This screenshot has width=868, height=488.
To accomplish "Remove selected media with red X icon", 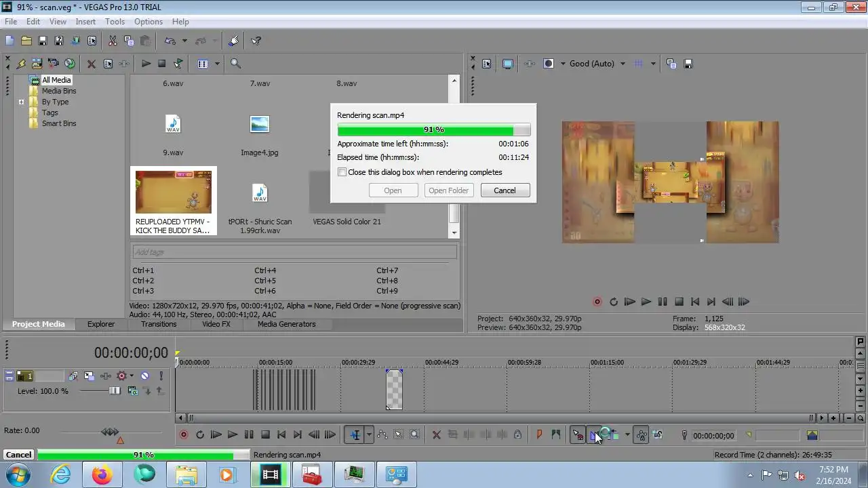I will click(x=91, y=64).
